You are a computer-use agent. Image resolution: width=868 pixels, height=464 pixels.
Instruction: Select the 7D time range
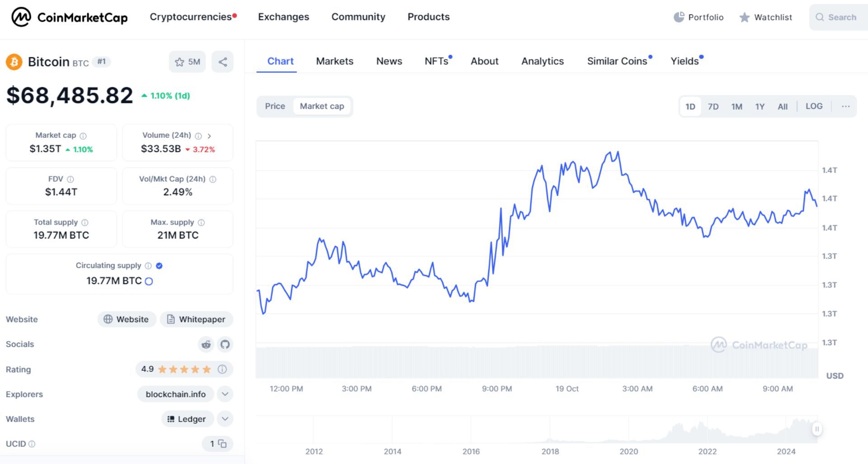click(713, 107)
